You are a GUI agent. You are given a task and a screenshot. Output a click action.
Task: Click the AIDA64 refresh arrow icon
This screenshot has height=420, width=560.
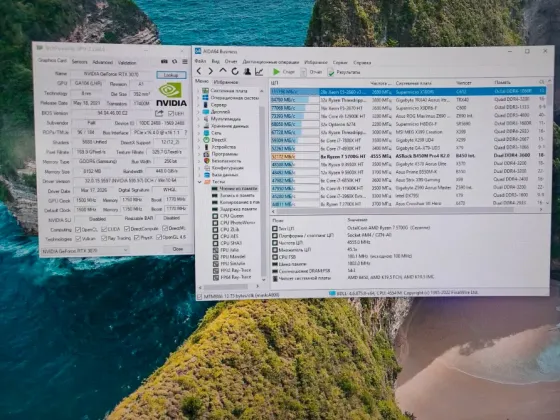point(235,71)
